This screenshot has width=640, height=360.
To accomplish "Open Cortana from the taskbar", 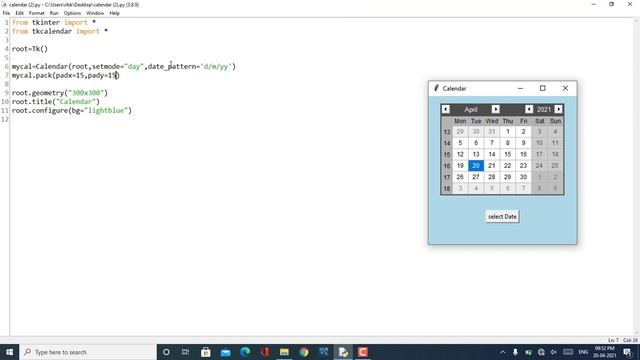I will (x=166, y=352).
